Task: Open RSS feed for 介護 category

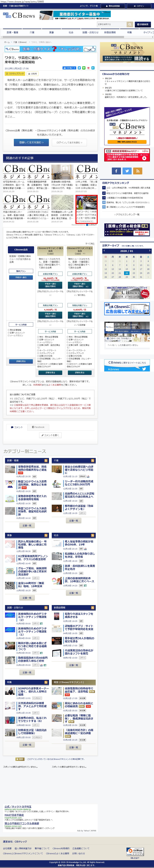Action: tap(93, 460)
